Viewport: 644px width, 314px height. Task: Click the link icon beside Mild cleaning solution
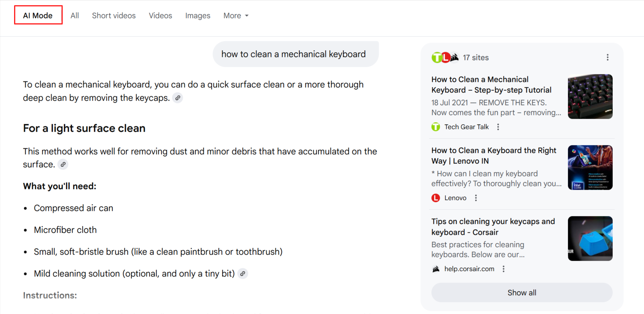point(243,274)
